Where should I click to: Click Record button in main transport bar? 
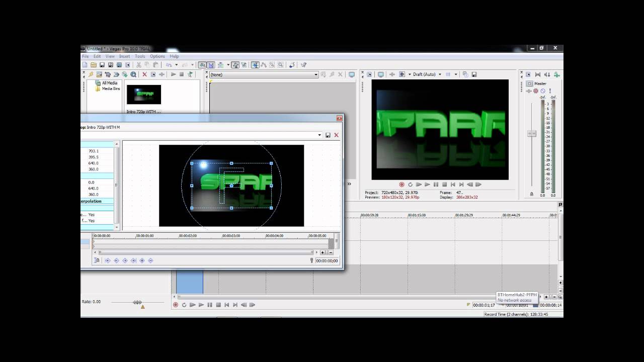pos(176,305)
